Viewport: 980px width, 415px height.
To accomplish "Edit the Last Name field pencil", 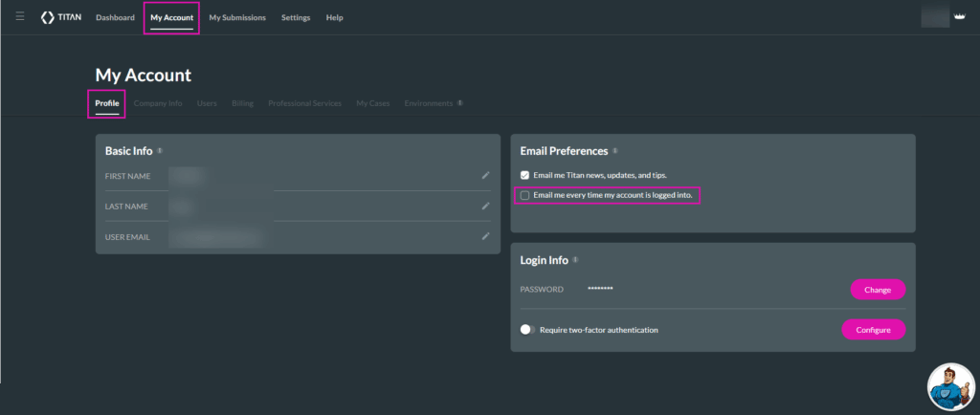I will coord(485,206).
